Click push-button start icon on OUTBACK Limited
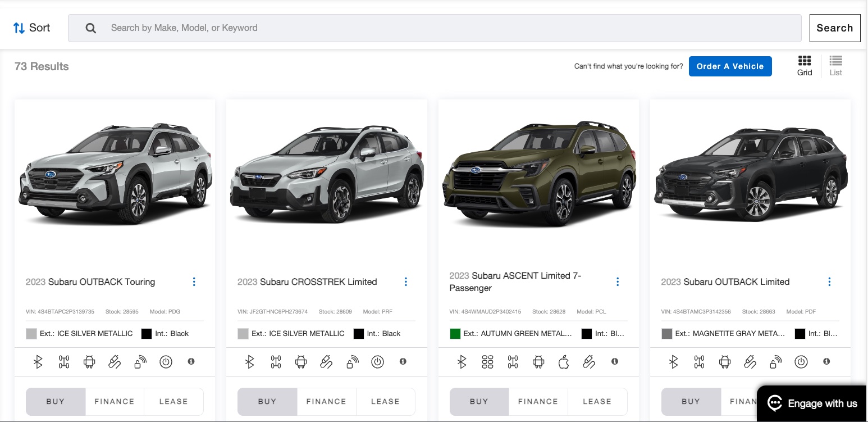The height and width of the screenshot is (422, 868). [801, 362]
